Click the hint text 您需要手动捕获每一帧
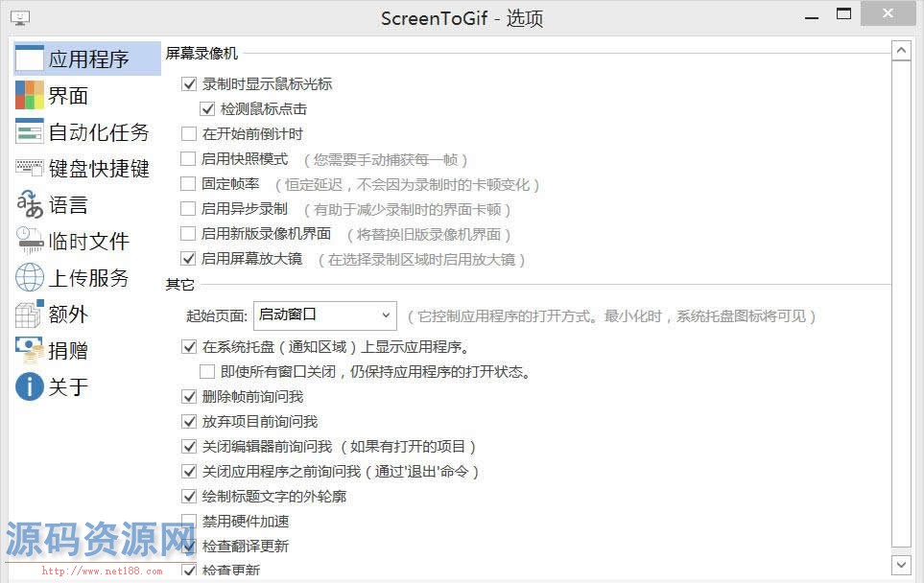The image size is (924, 583). pos(386,159)
